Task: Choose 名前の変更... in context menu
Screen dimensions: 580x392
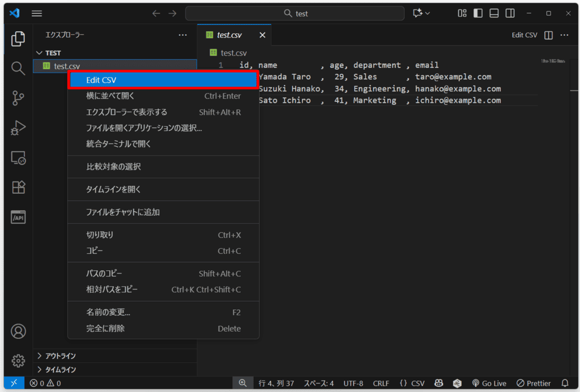Action: point(108,312)
